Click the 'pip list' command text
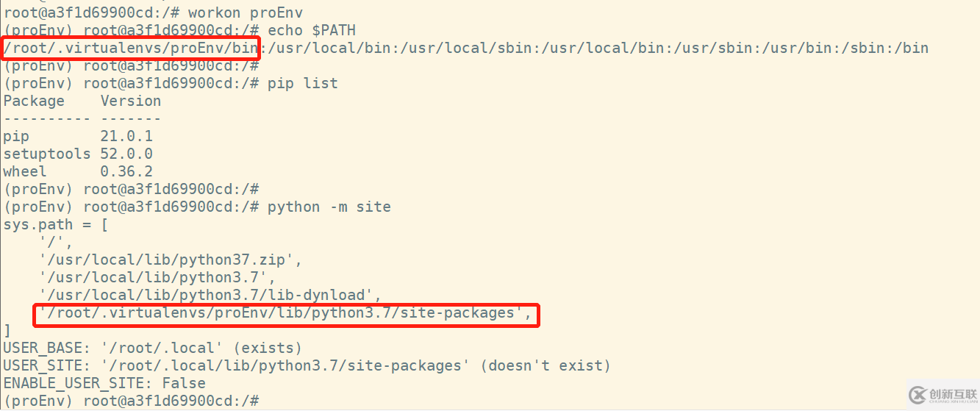The height and width of the screenshot is (411, 980). click(x=302, y=83)
